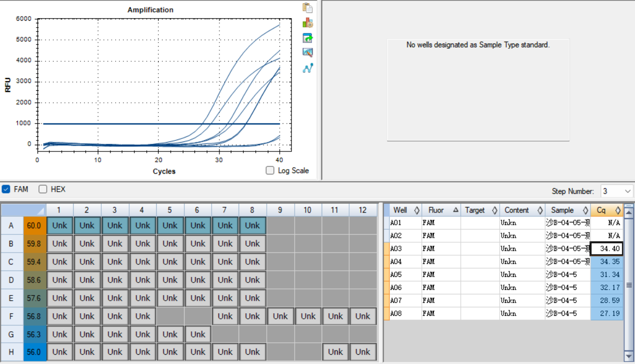Select well H12 Unk in the plate

(x=363, y=352)
